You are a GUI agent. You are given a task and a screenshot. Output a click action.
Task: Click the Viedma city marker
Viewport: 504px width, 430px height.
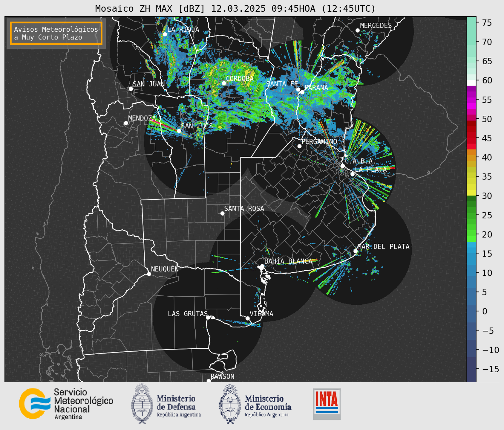click(248, 318)
